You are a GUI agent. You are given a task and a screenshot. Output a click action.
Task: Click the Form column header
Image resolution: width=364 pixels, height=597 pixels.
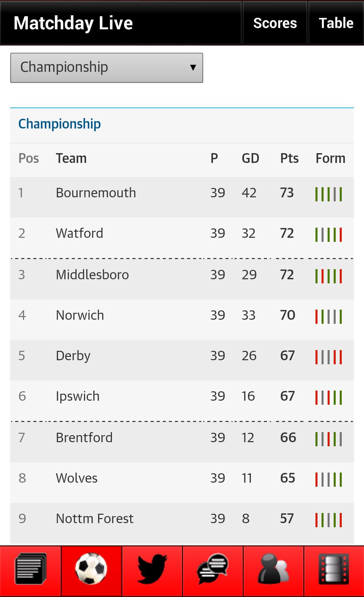pos(330,159)
